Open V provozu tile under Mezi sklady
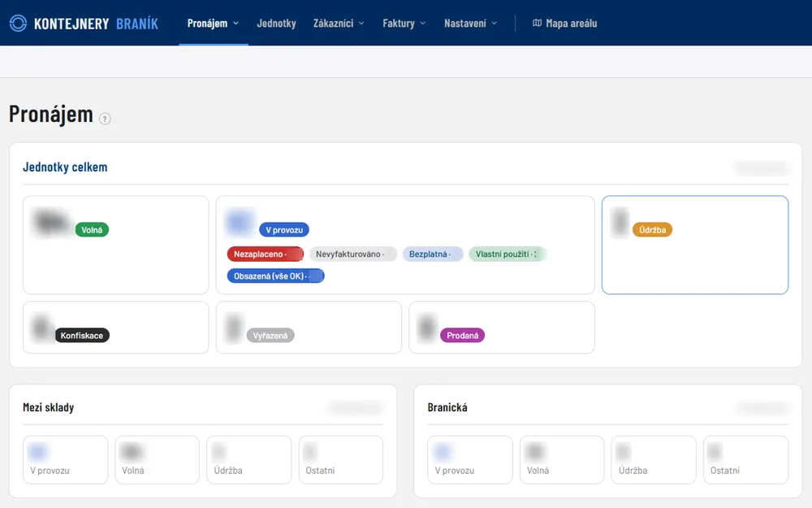Viewport: 812px width, 508px height. 65,460
